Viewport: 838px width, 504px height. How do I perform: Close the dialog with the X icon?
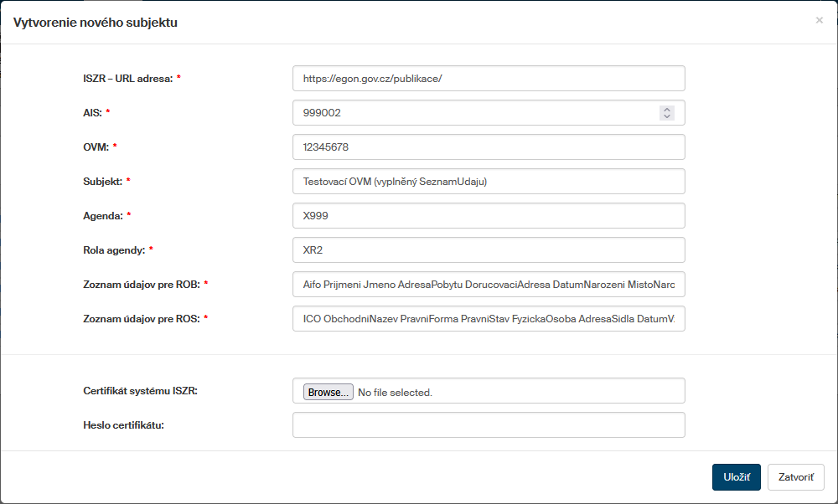[819, 20]
